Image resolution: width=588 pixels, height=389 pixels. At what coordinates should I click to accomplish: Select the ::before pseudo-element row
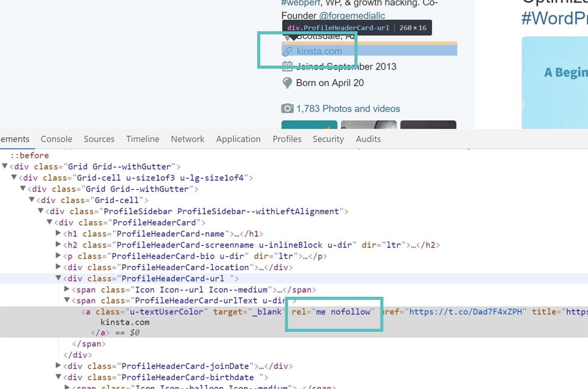point(29,155)
